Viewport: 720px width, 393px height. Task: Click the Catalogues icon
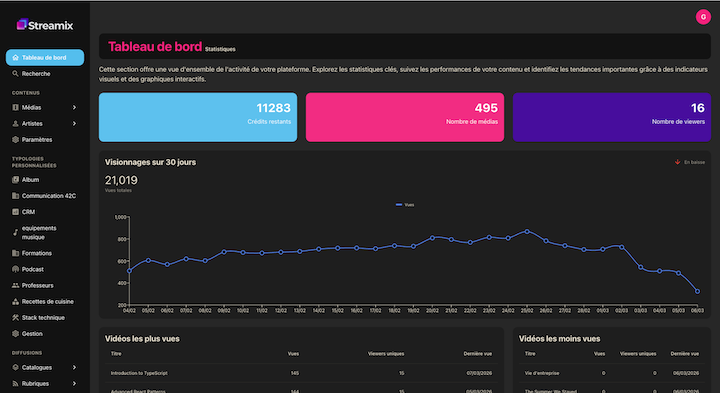click(x=16, y=367)
